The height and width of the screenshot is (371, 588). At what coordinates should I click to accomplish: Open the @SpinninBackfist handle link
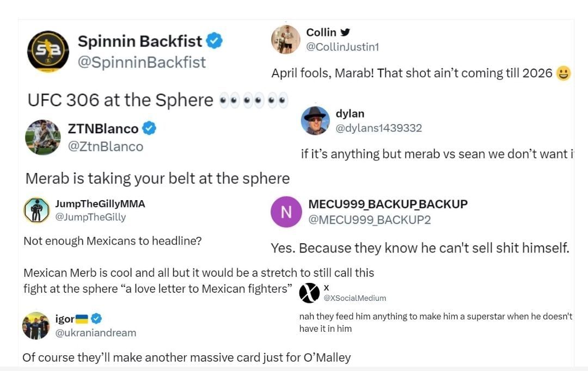tap(142, 62)
